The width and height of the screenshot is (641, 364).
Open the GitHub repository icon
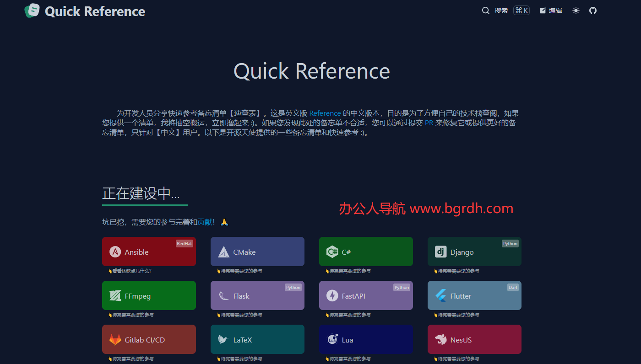point(593,11)
